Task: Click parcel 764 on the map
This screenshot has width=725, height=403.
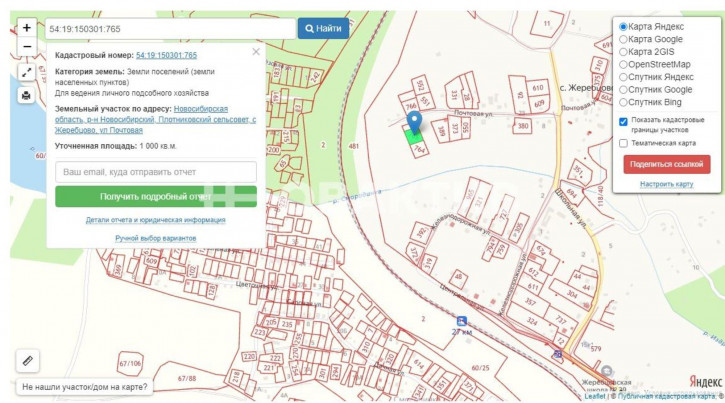Action: [x=419, y=149]
